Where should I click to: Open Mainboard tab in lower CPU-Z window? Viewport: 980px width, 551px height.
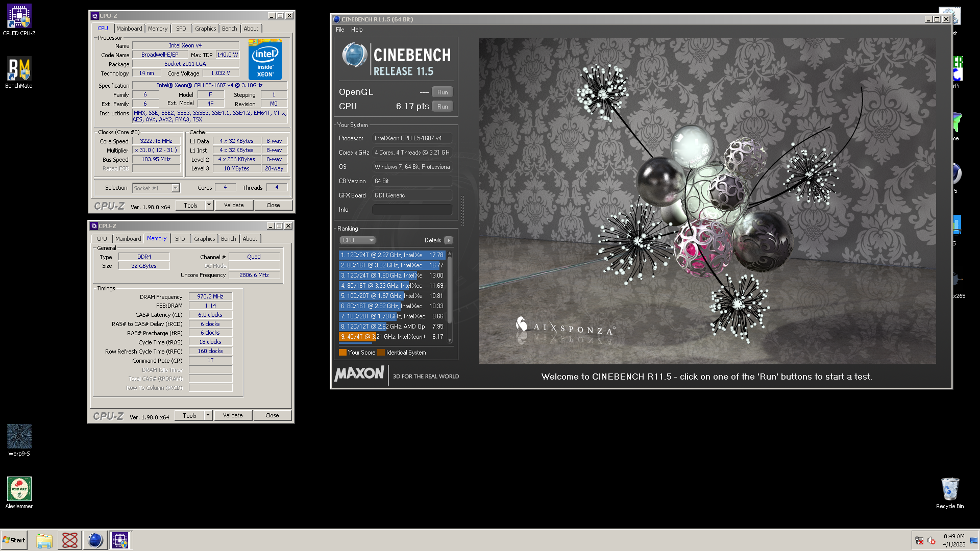click(128, 239)
